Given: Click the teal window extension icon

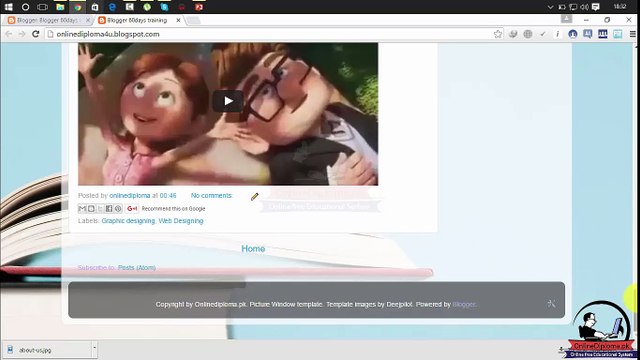Looking at the screenshot, I should click(618, 34).
